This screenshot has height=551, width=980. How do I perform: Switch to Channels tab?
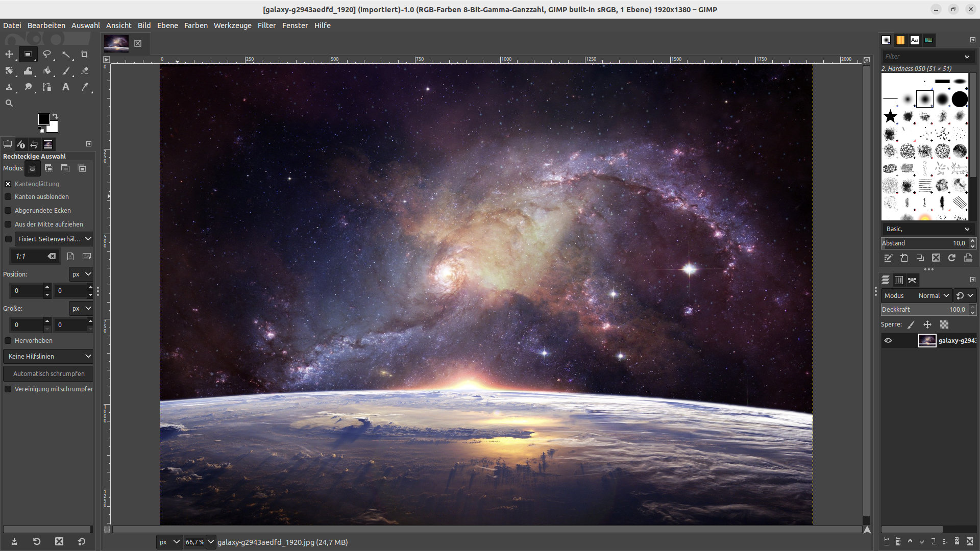[x=899, y=280]
